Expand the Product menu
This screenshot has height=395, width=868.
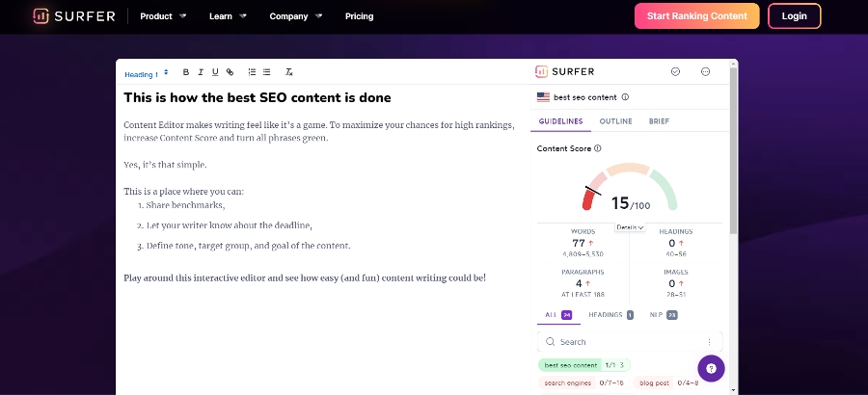(163, 16)
